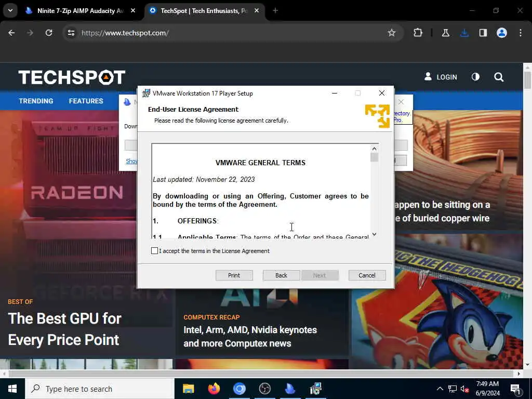Click the TechSpot logo
This screenshot has width=532, height=399.
tap(72, 77)
